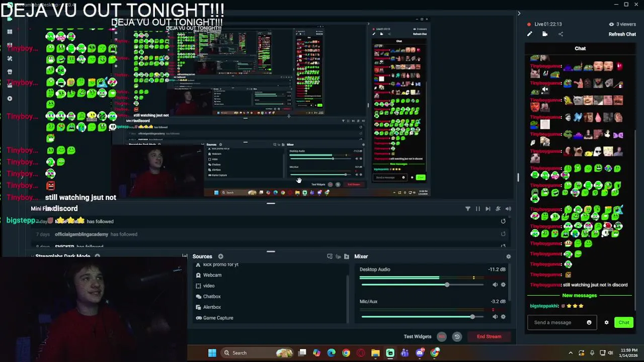The image size is (644, 362).
Task: Open the mini feed filter icon
Action: (x=467, y=209)
